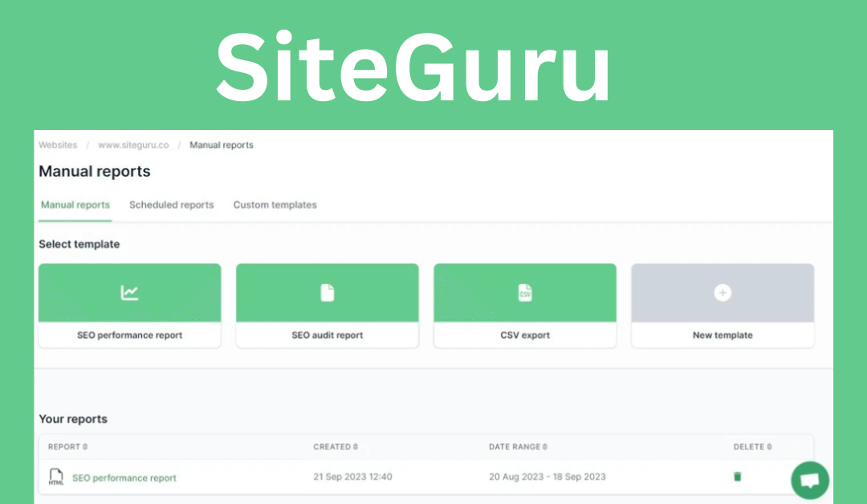Open the chat widget in the bottom corner
Viewport: 867px width, 504px height.
click(x=809, y=480)
